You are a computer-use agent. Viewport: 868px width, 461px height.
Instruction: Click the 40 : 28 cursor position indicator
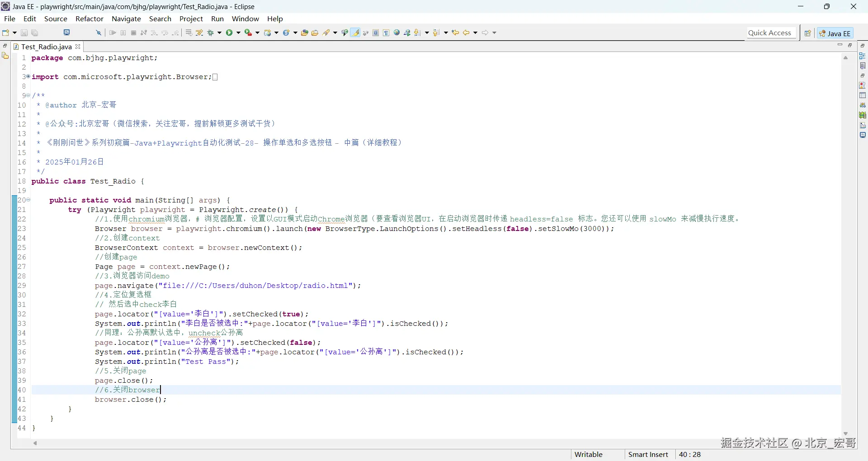click(x=689, y=454)
